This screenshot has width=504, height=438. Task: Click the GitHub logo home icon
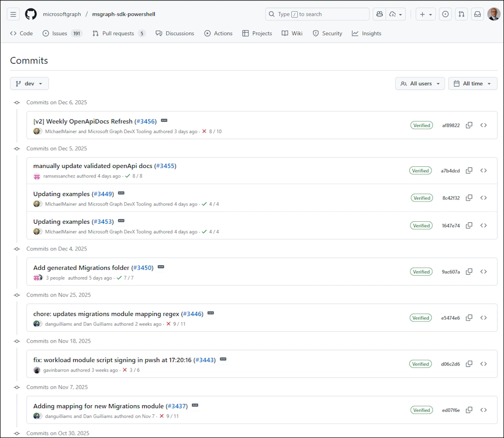click(x=31, y=14)
